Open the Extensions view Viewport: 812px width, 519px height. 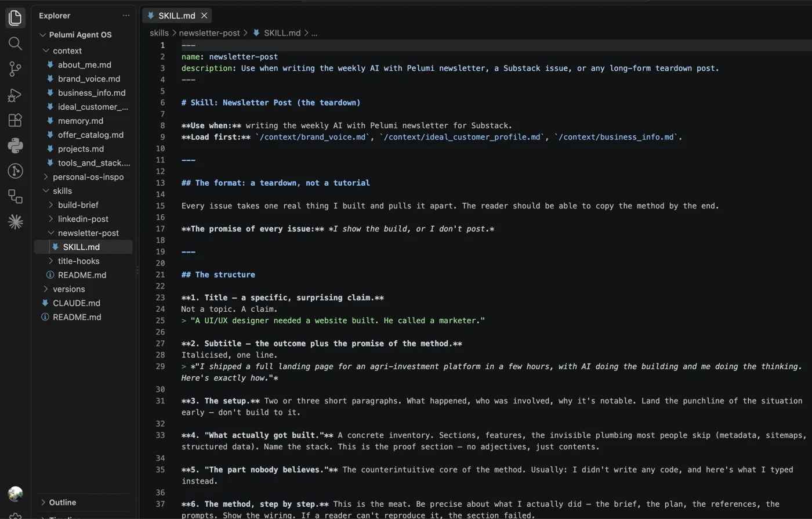coord(15,120)
